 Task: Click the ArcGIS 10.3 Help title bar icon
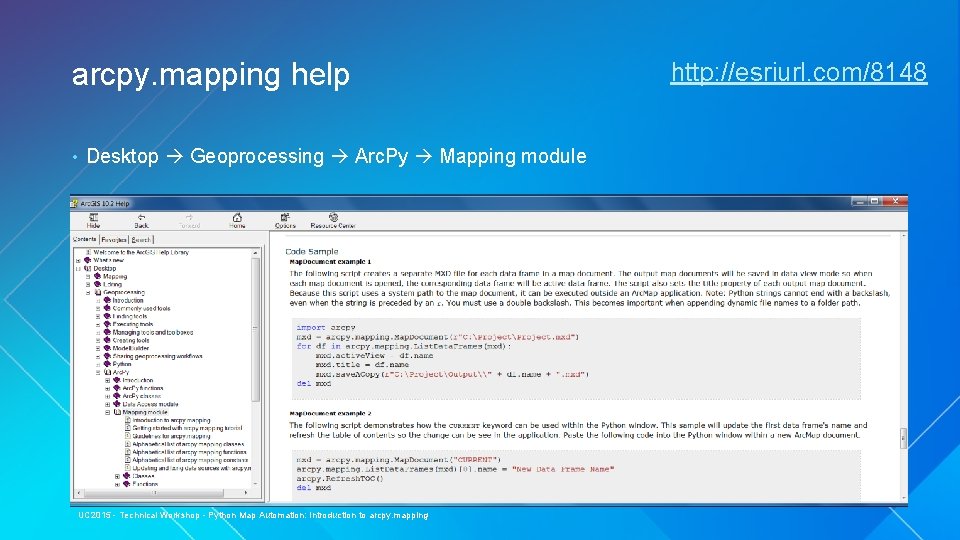pos(75,203)
